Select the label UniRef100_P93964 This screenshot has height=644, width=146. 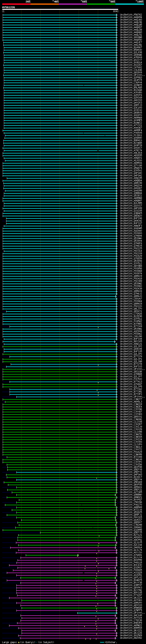click(131, 301)
